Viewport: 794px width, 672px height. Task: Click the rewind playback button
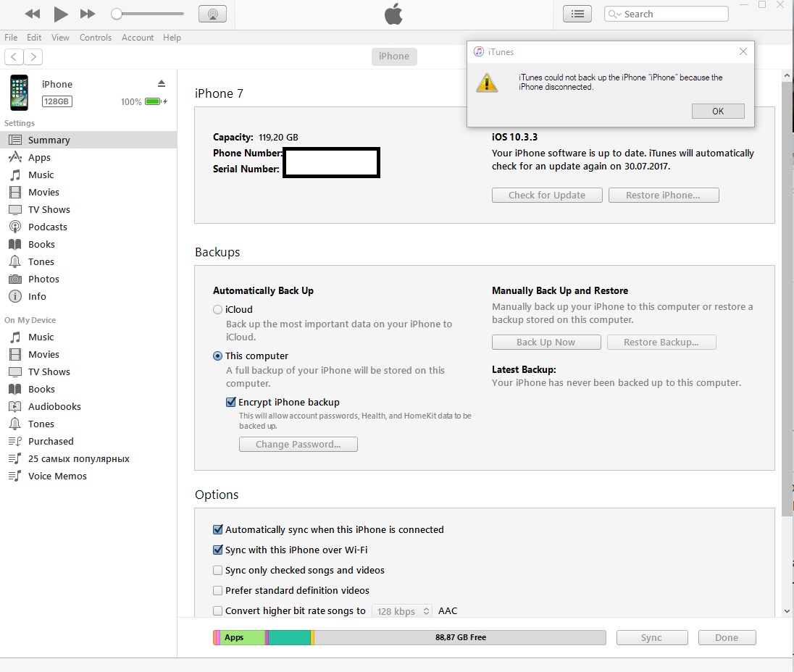point(33,14)
